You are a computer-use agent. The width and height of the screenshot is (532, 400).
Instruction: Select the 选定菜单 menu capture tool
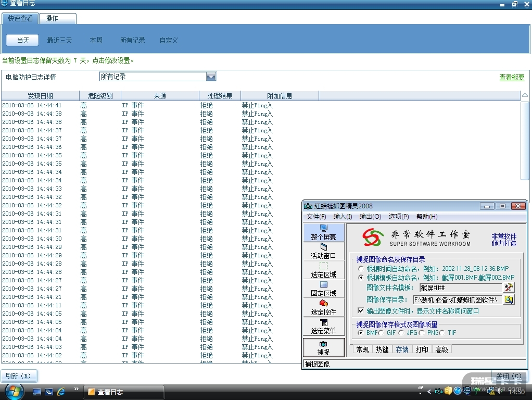(323, 326)
